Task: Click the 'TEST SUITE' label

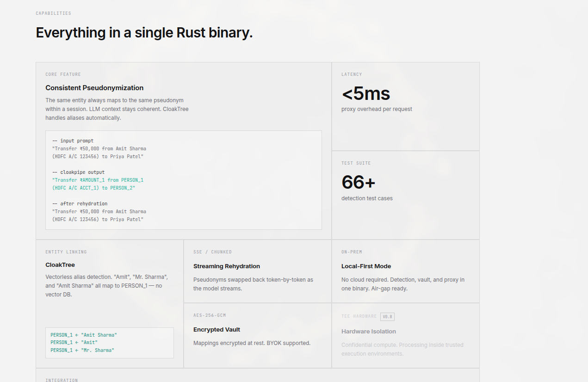Action: pyautogui.click(x=356, y=163)
